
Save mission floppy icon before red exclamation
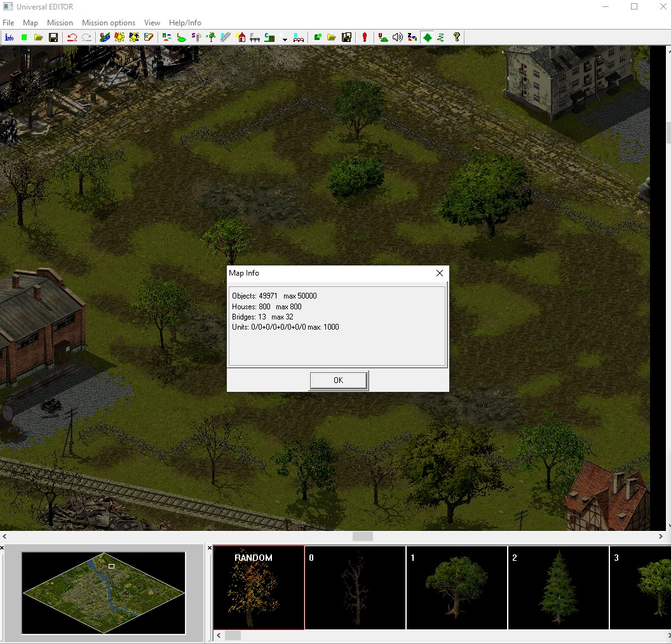[347, 37]
